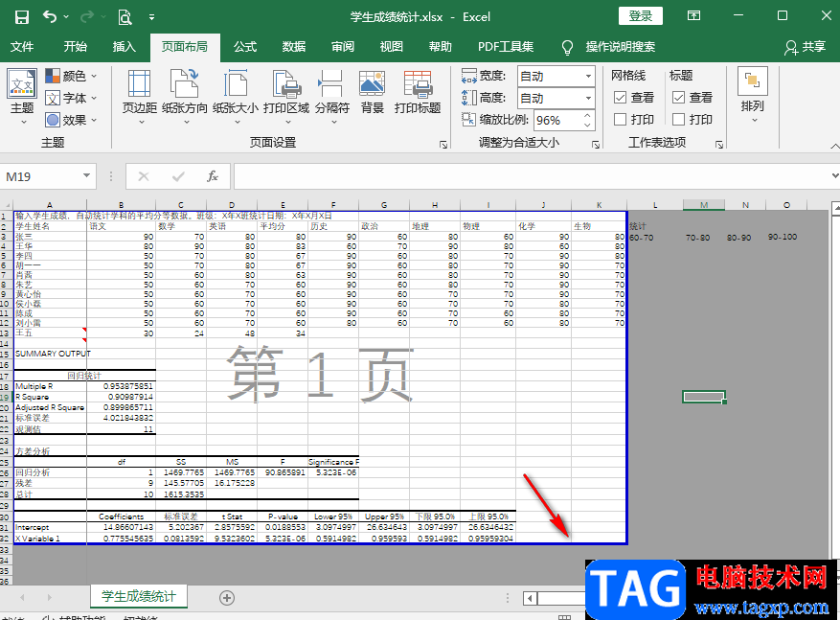Switch to the View (视图) tab

pos(392,47)
